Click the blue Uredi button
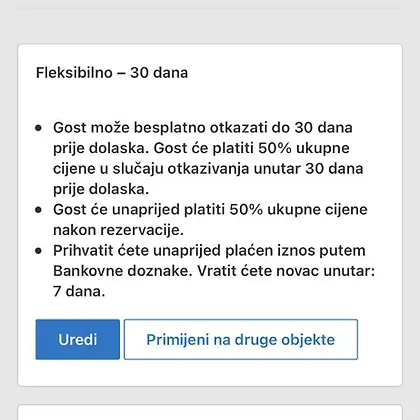The image size is (420, 420). pyautogui.click(x=78, y=339)
